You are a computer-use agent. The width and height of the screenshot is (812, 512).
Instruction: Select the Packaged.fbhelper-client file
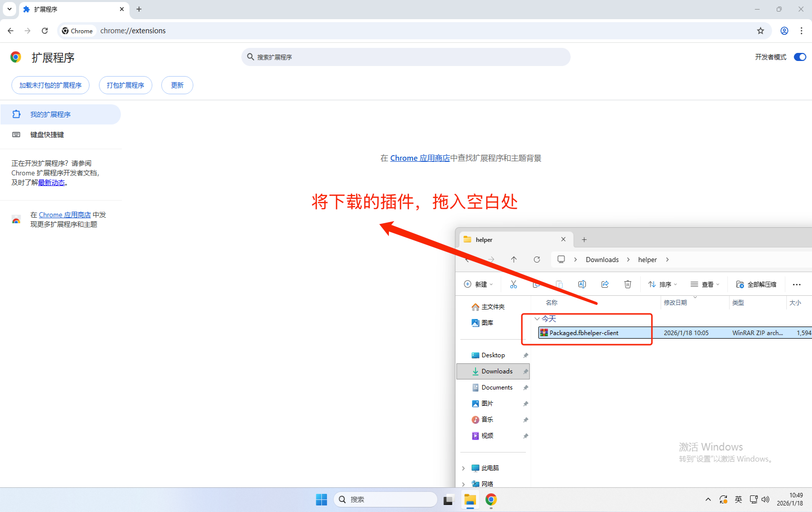pyautogui.click(x=584, y=333)
